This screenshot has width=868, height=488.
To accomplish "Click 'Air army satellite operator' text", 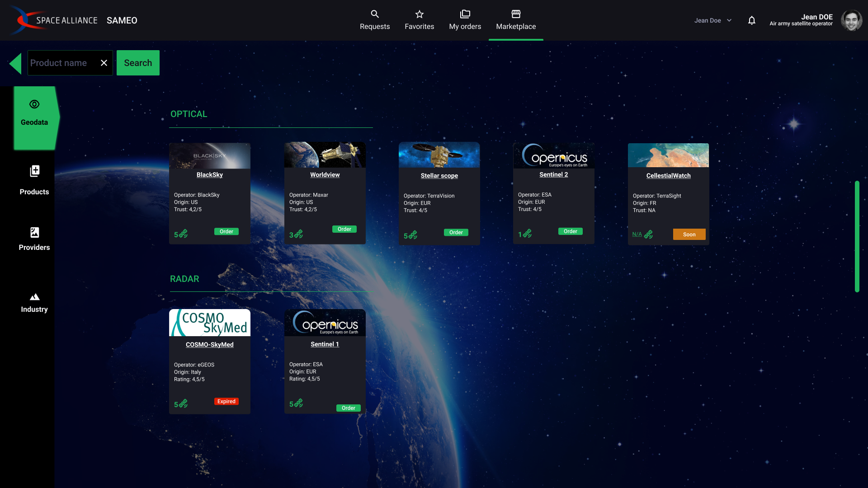I will [x=801, y=24].
